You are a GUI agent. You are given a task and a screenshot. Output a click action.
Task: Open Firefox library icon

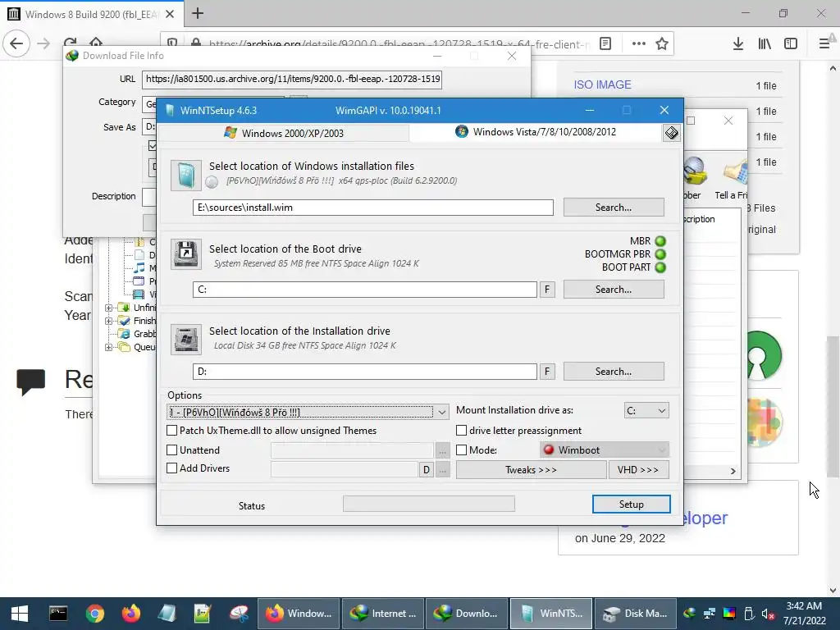765,44
